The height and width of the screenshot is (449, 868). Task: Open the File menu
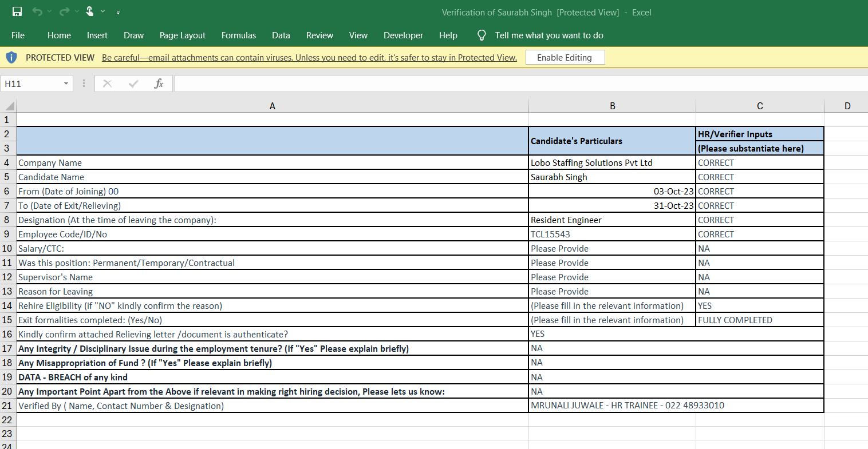click(18, 35)
